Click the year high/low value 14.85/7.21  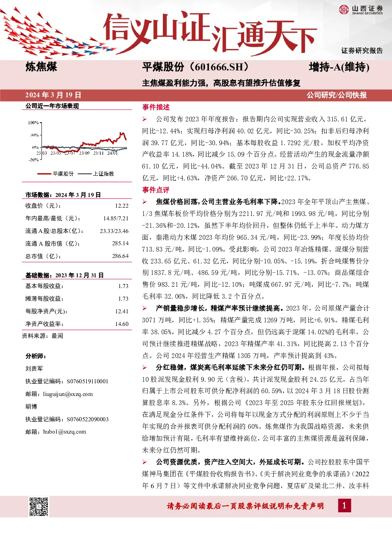coord(116,218)
